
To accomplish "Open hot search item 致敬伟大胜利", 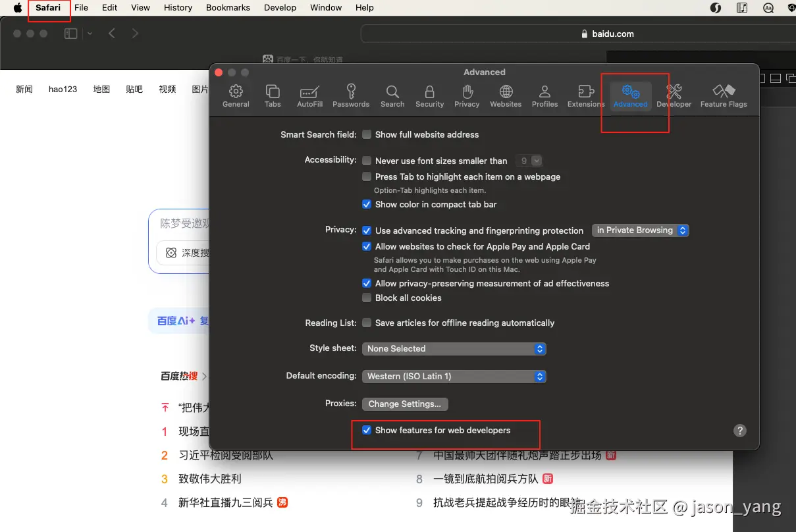I will 210,479.
